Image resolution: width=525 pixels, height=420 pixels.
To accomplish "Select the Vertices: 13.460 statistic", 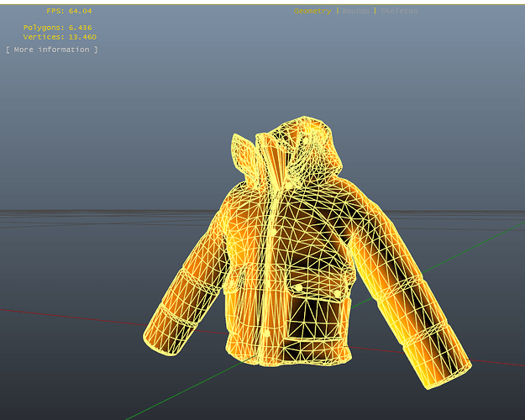I will [60, 37].
